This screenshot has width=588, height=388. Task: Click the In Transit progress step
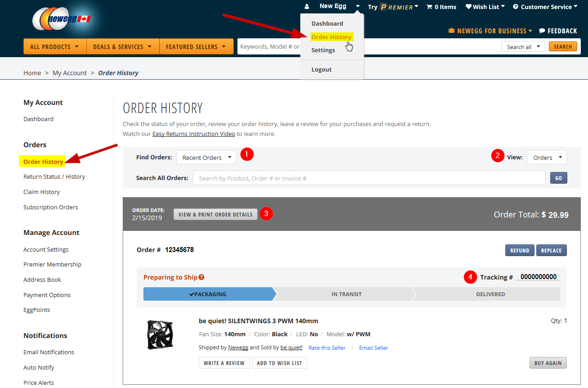click(346, 294)
